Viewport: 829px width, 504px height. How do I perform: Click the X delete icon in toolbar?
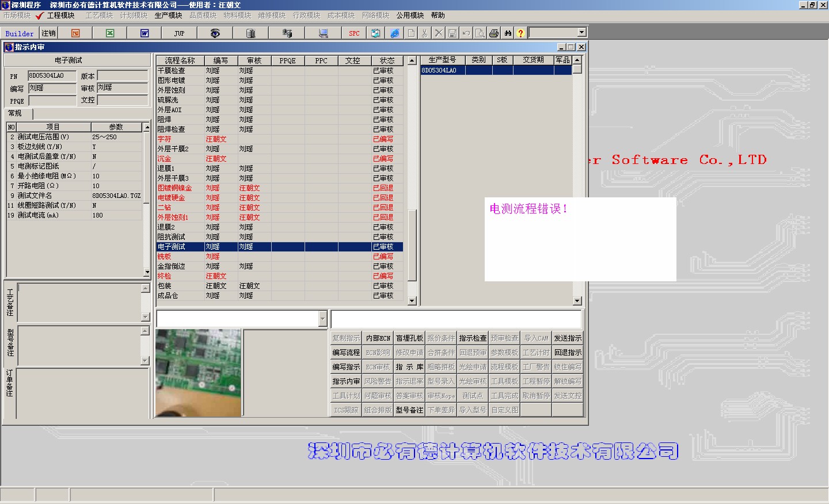(x=439, y=33)
